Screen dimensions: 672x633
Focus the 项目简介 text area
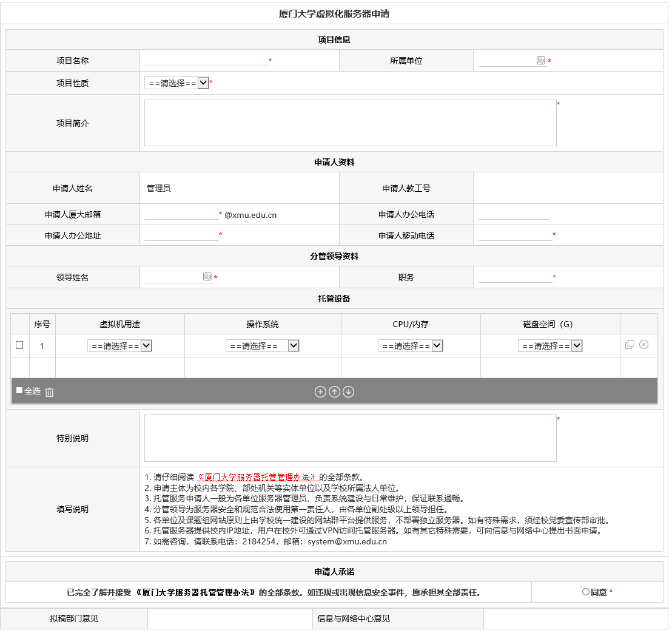tap(350, 123)
